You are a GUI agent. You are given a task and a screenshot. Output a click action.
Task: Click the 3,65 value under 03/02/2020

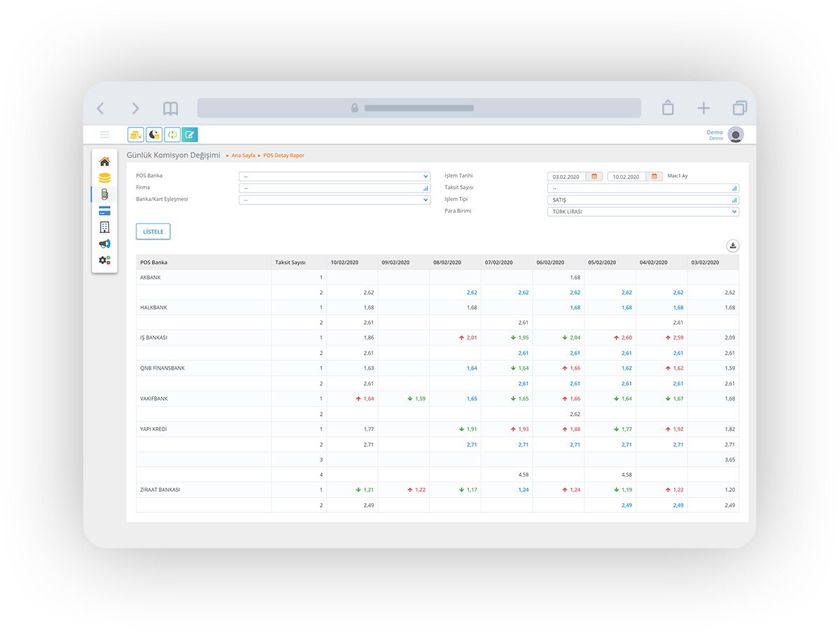point(729,459)
